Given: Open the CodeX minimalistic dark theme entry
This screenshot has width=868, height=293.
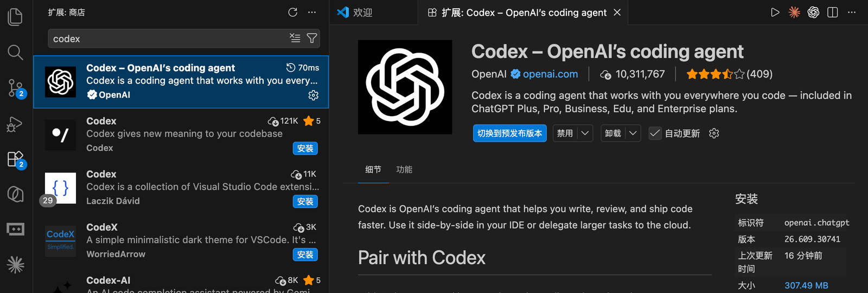Looking at the screenshot, I should coord(181,240).
